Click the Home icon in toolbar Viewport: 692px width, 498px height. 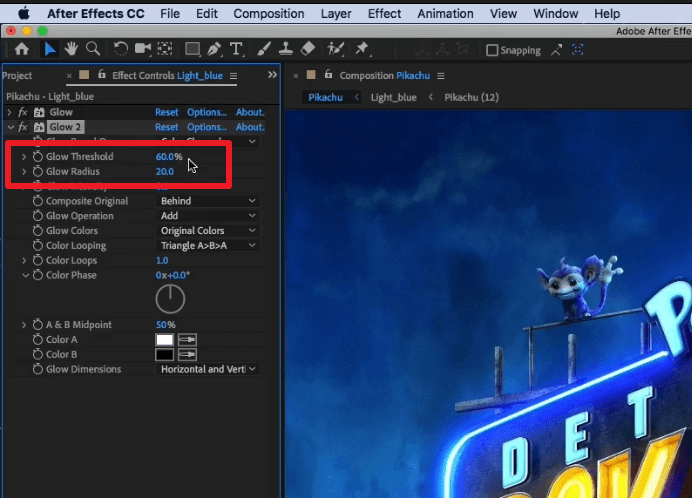pyautogui.click(x=22, y=49)
